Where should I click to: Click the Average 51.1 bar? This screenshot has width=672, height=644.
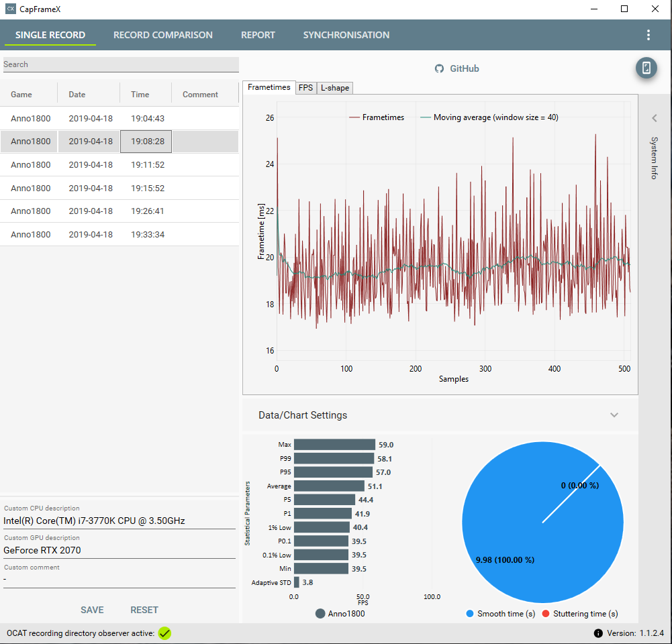coord(329,486)
